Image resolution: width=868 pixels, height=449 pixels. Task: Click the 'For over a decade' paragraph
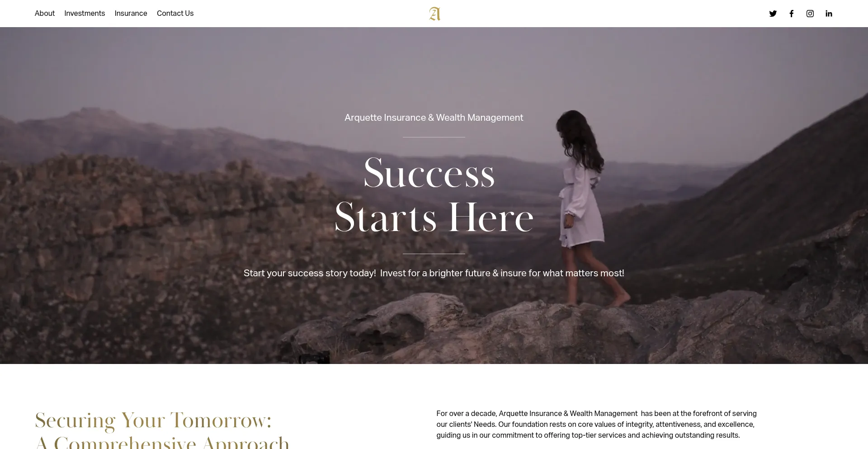[x=597, y=425]
